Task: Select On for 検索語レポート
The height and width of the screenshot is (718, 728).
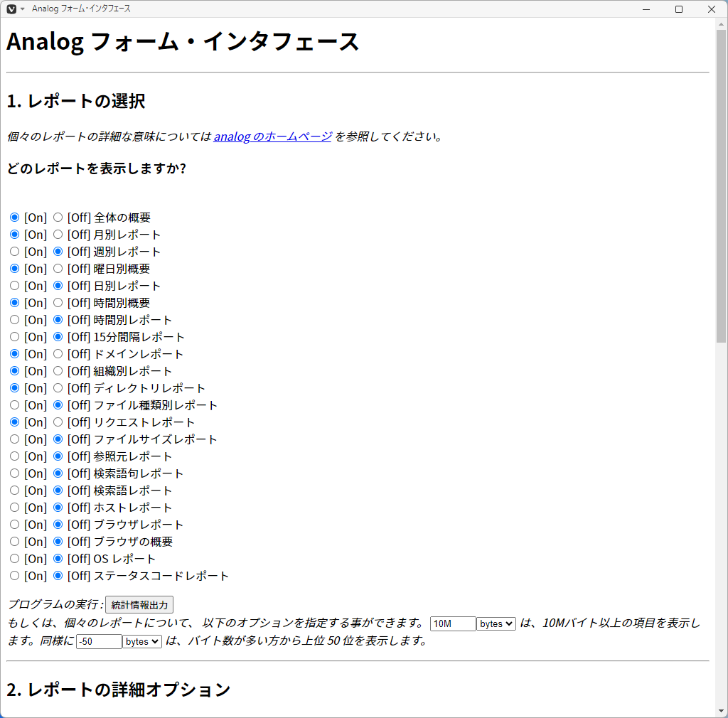Action: pyautogui.click(x=14, y=491)
